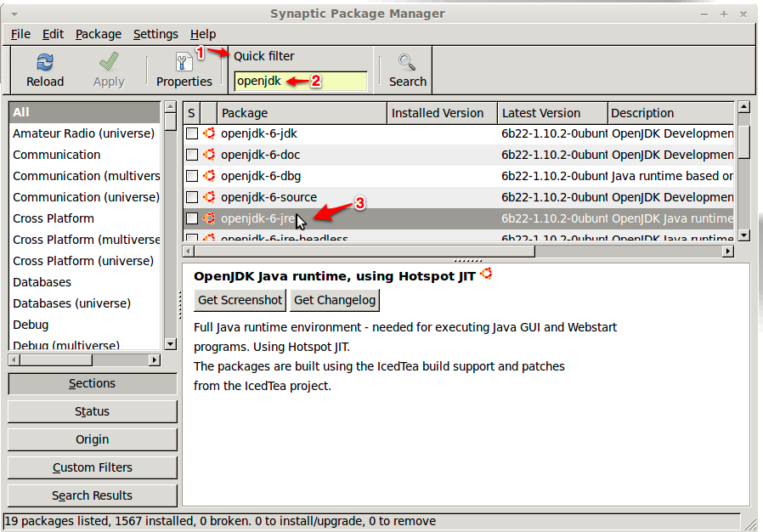This screenshot has width=763, height=532.
Task: Click the sections list horizontal scrollbar thumb
Action: pos(56,360)
